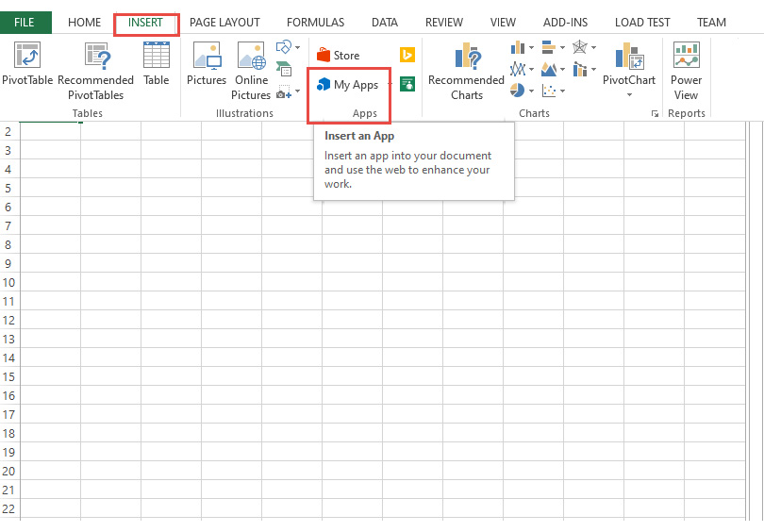
Task: Expand the Screenshot dropdown arrow
Action: coord(297,91)
